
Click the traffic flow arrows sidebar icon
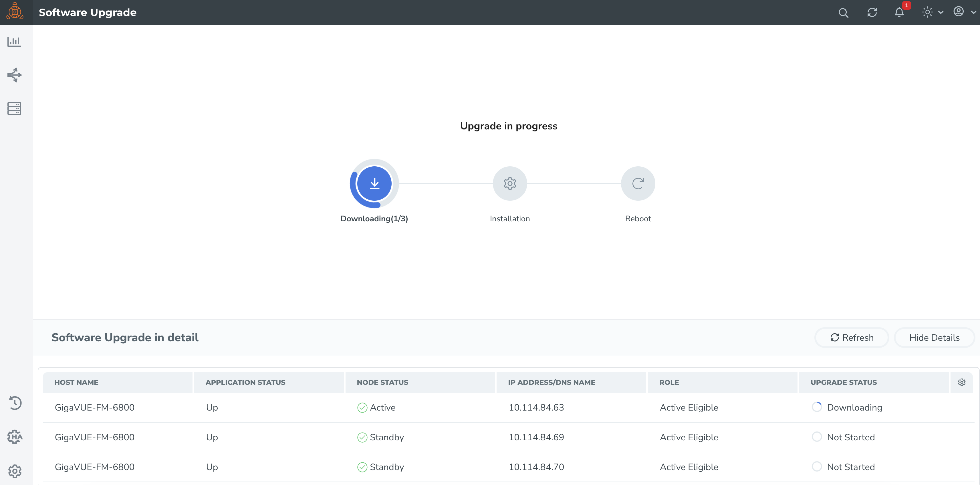point(15,75)
